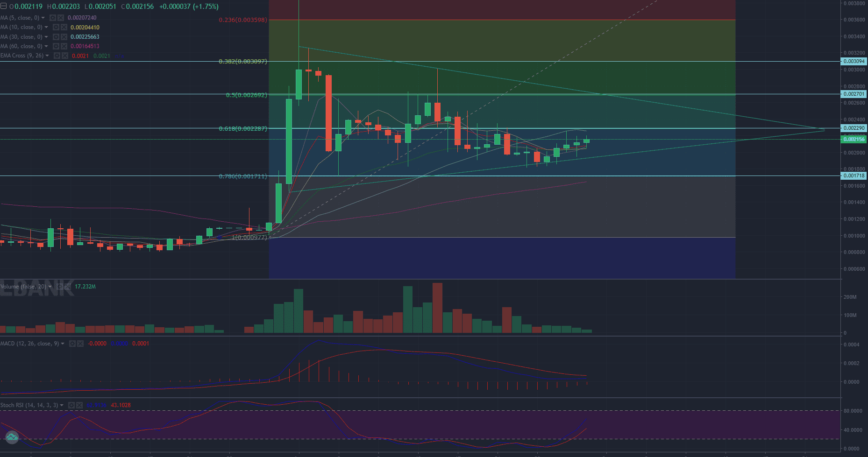Collapse the indicator legend with minus box
The width and height of the screenshot is (868, 457).
pos(4,7)
